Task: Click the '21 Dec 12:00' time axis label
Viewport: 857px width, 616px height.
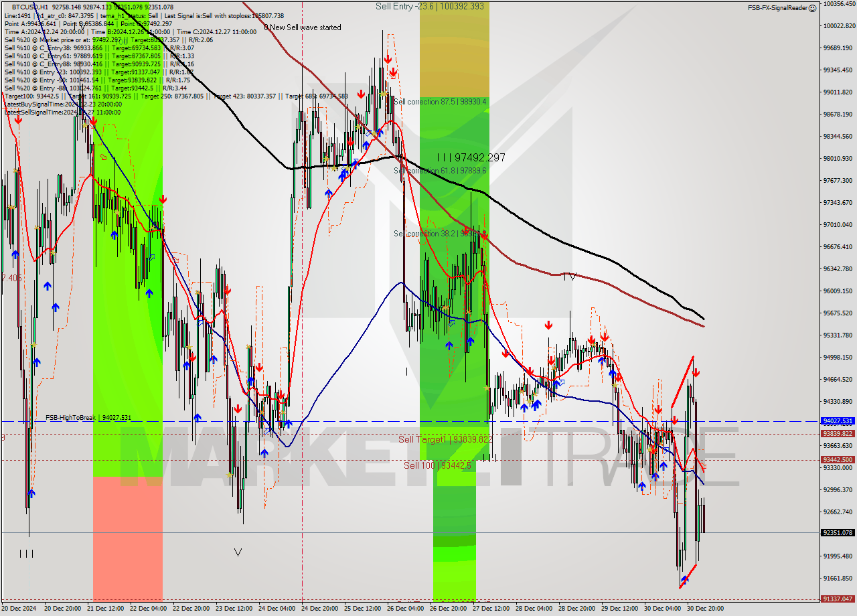Action: pos(105,609)
